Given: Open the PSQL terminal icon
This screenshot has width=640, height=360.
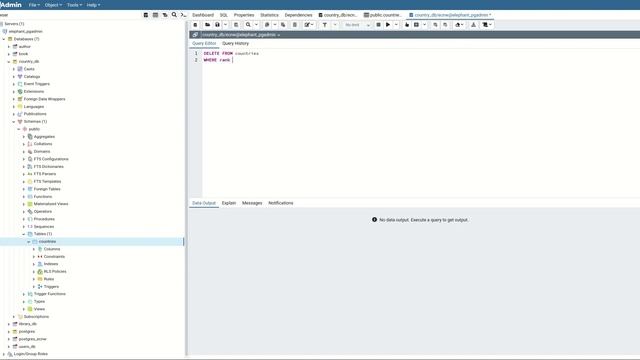Looking at the screenshot, I should [184, 15].
